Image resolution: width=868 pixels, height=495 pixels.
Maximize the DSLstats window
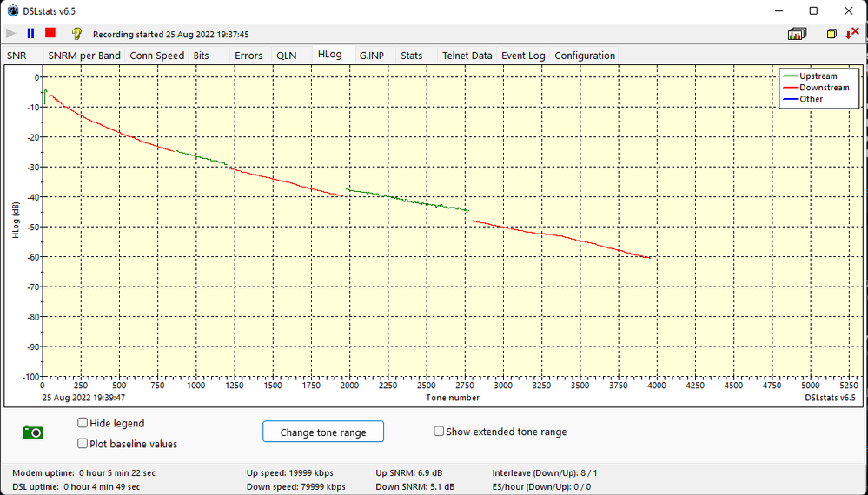coord(813,10)
